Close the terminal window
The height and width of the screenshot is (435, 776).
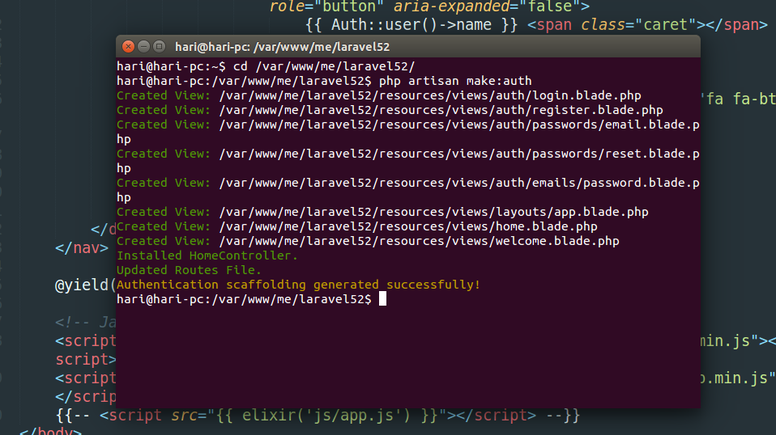point(127,46)
